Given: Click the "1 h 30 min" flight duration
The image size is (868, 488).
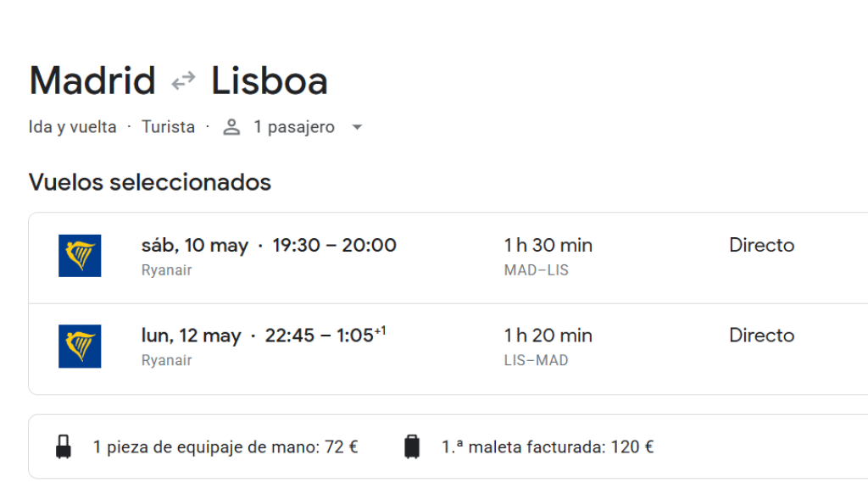Looking at the screenshot, I should tap(548, 246).
